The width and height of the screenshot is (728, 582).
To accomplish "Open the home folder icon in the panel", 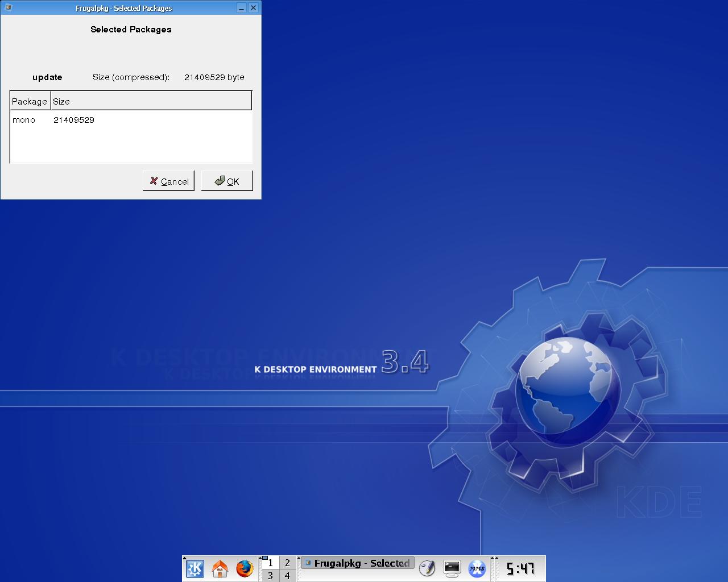I will click(220, 568).
